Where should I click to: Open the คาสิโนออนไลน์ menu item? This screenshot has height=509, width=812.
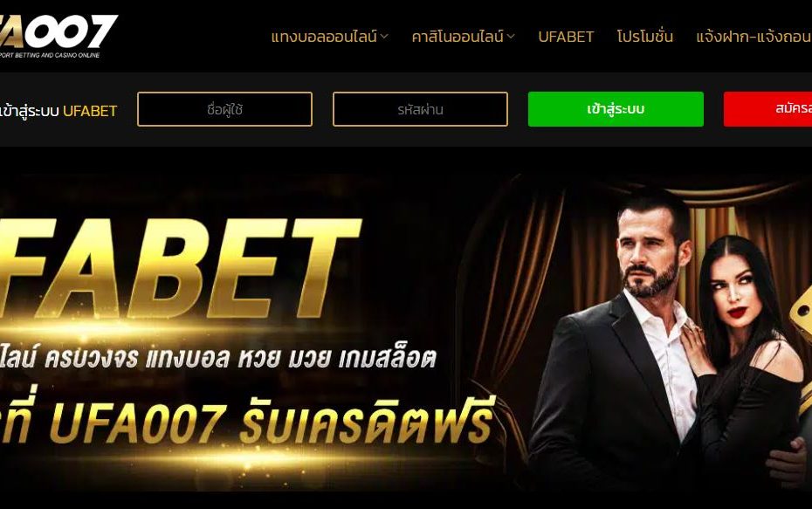point(458,37)
